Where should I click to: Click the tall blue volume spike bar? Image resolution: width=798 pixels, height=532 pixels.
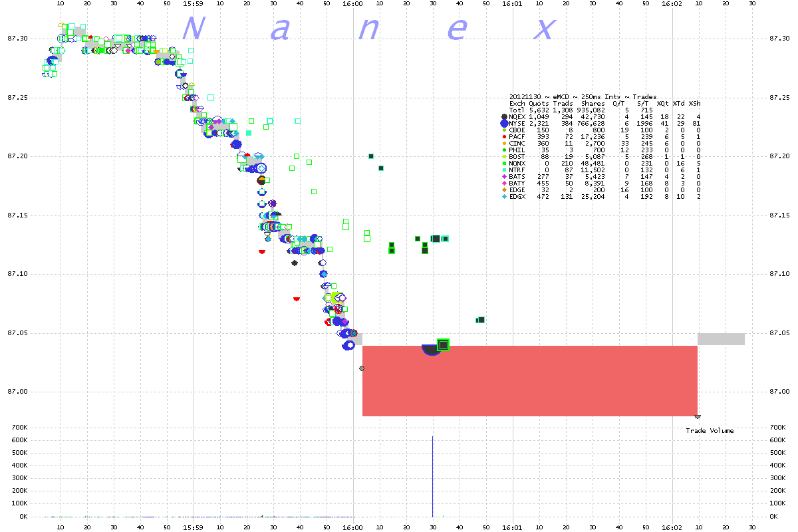point(433,476)
